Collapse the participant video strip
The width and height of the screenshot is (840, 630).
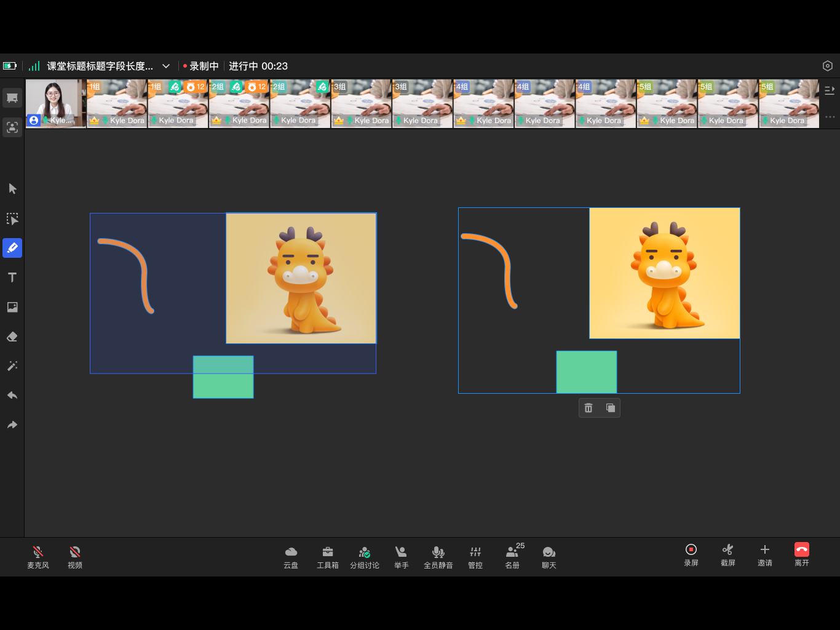point(830,90)
